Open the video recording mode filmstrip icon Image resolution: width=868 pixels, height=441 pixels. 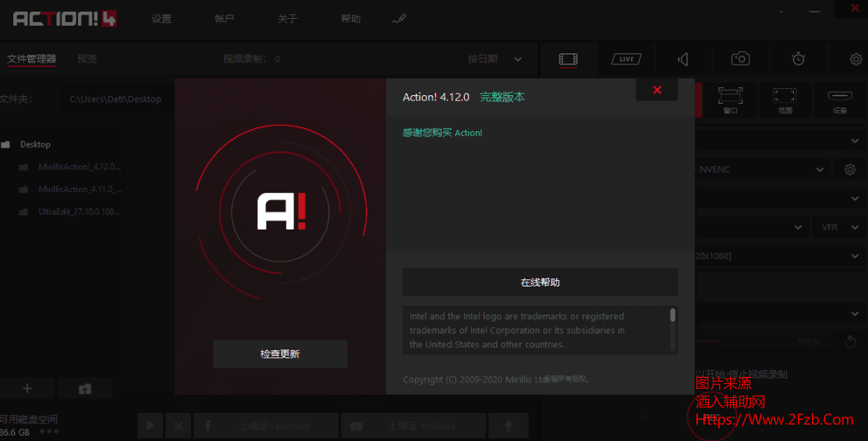(x=569, y=59)
